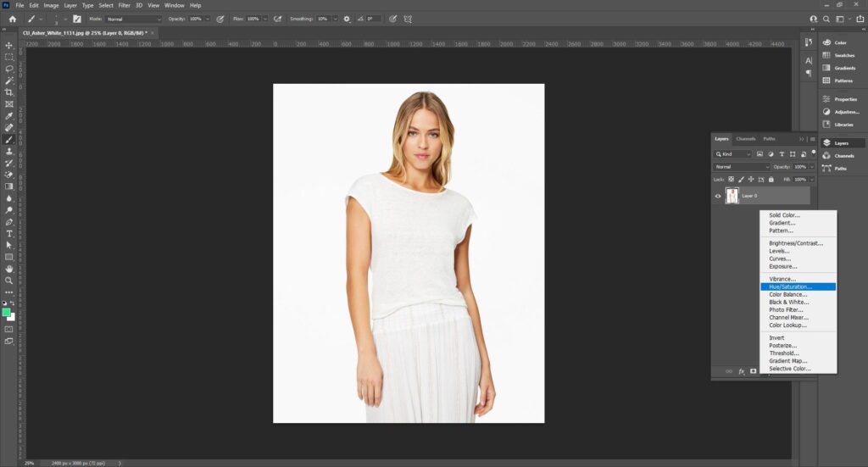
Task: Click the green foreground color swatch
Action: (7, 313)
